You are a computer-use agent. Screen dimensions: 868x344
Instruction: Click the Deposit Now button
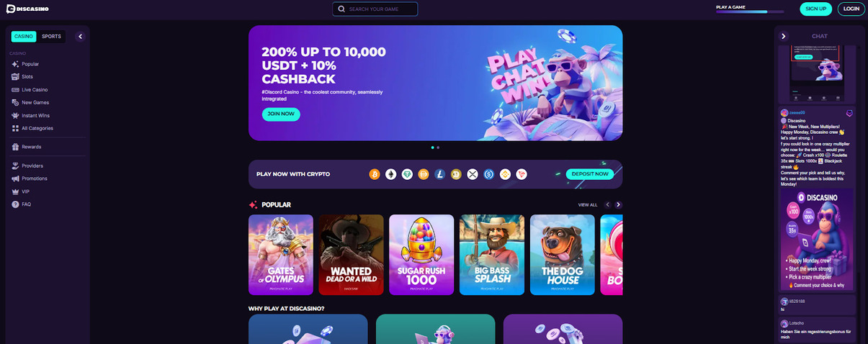click(x=590, y=174)
